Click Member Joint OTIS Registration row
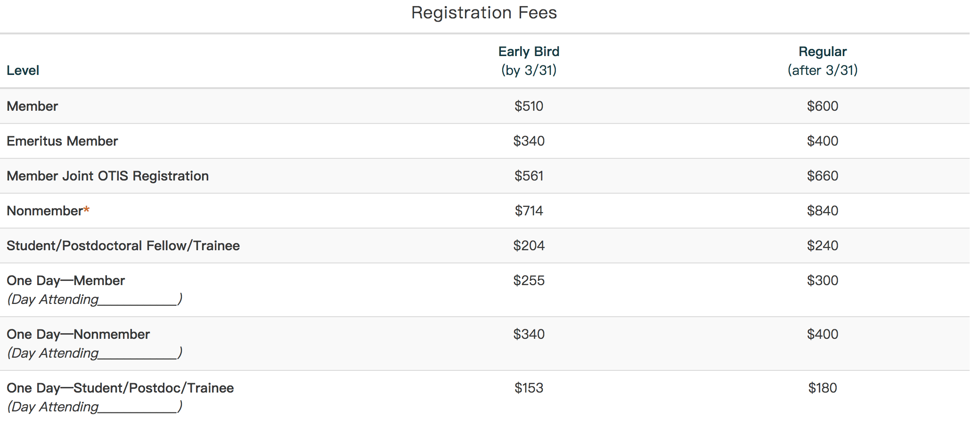 [x=485, y=176]
